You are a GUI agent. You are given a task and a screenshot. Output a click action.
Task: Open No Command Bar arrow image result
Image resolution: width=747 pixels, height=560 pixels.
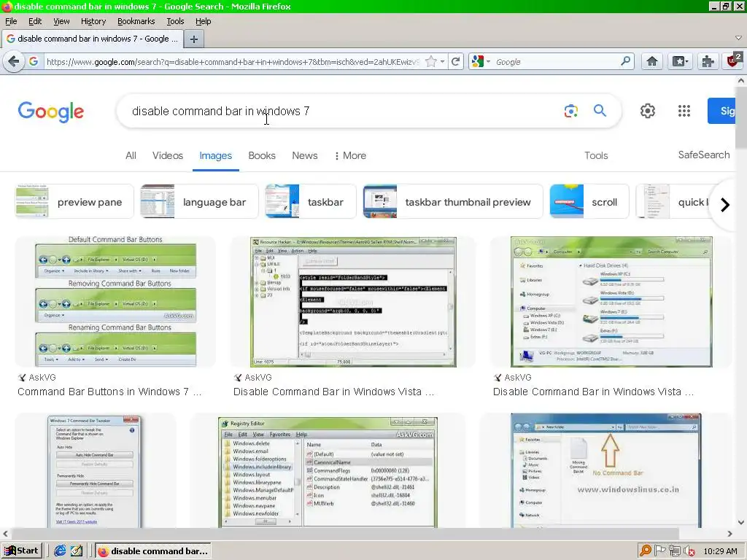coord(606,470)
